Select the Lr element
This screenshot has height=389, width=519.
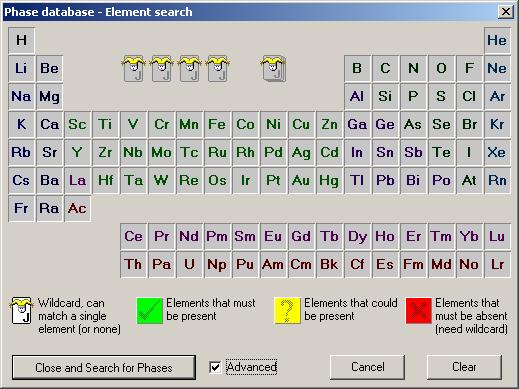[x=497, y=264]
